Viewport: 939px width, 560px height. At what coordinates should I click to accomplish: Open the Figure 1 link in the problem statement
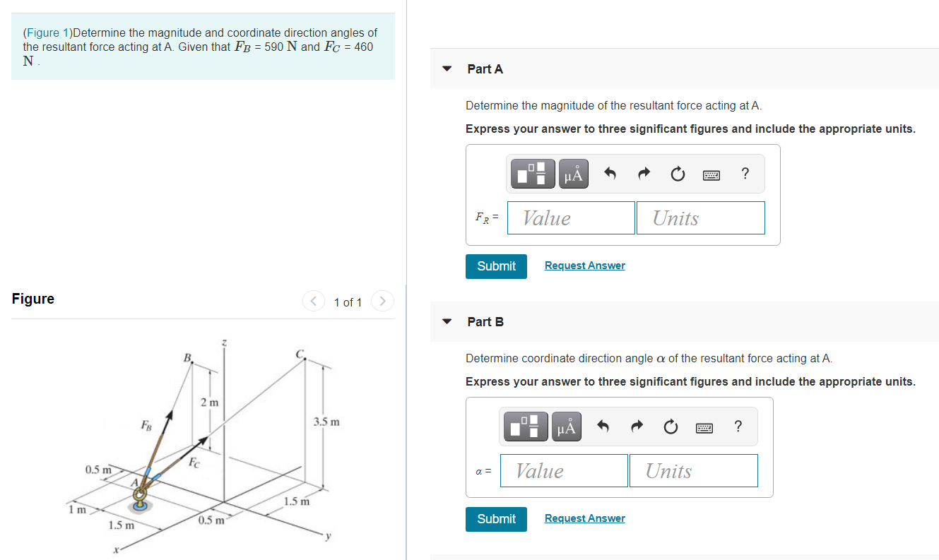pyautogui.click(x=47, y=32)
